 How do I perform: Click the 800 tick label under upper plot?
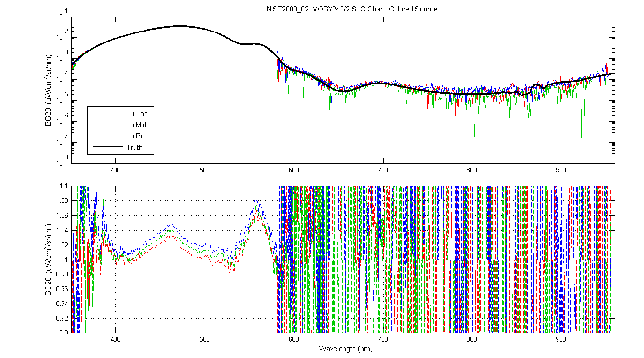pyautogui.click(x=472, y=169)
